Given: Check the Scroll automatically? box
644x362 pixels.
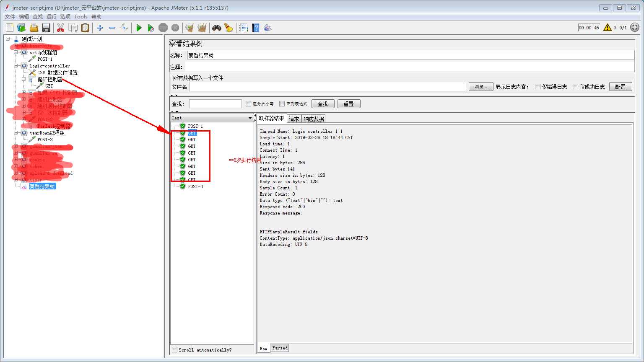Looking at the screenshot, I should [174, 350].
